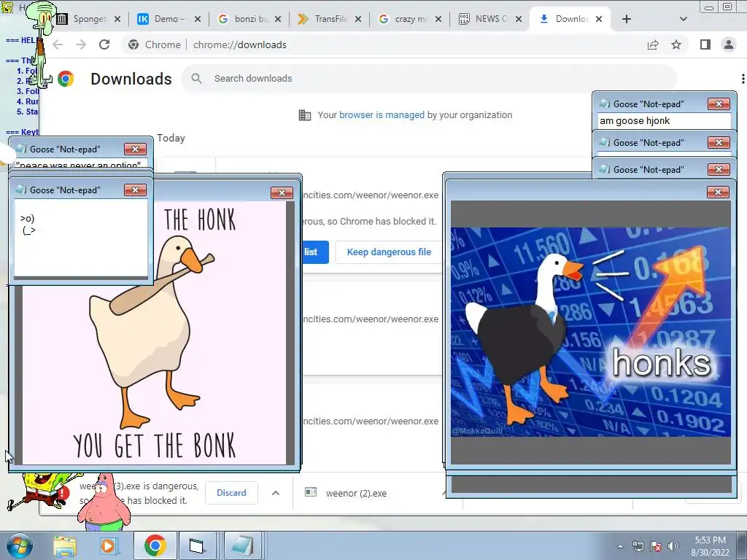Click the Chrome logo beside Downloads

(66, 79)
